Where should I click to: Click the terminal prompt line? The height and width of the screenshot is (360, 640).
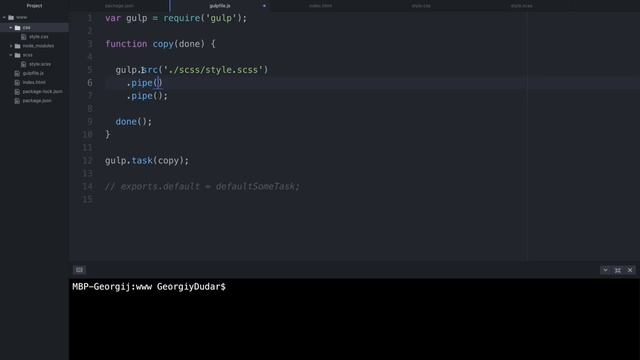click(x=149, y=287)
